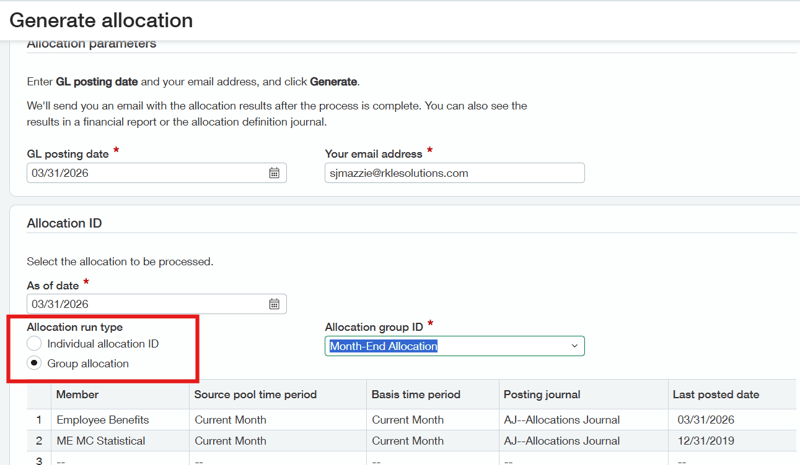Click the Last posted date column header

[716, 394]
